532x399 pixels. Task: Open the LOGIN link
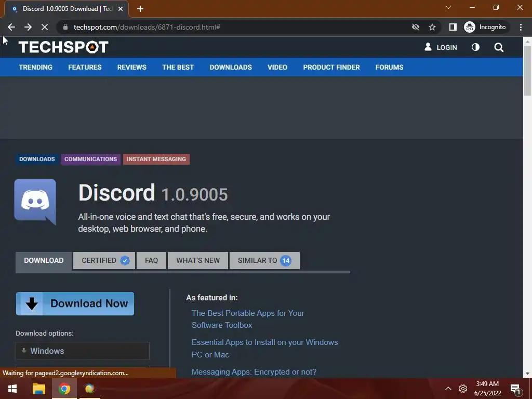pos(441,47)
